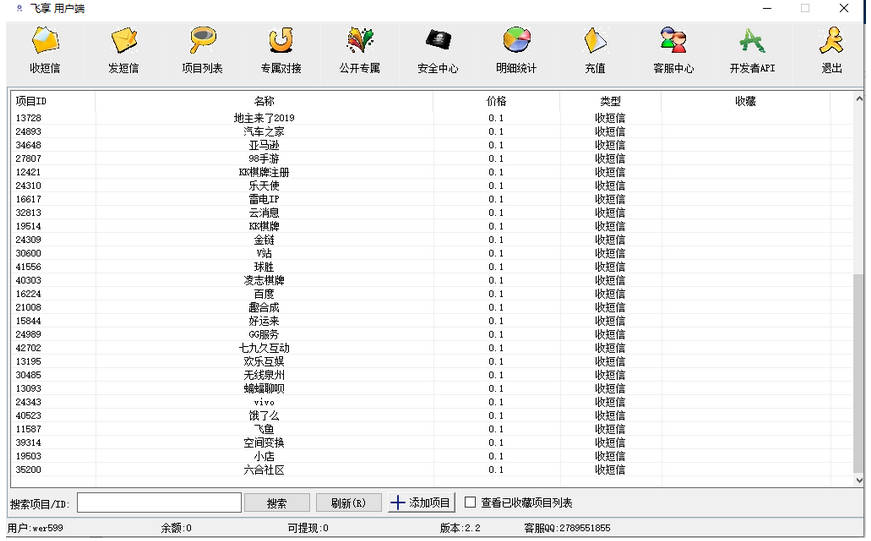
Task: Click the 添加项目 button
Action: click(x=422, y=503)
